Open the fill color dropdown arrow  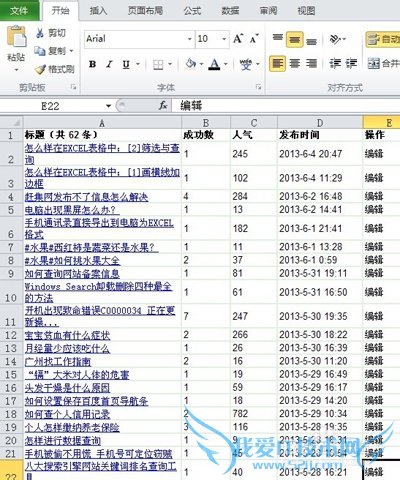click(x=201, y=64)
